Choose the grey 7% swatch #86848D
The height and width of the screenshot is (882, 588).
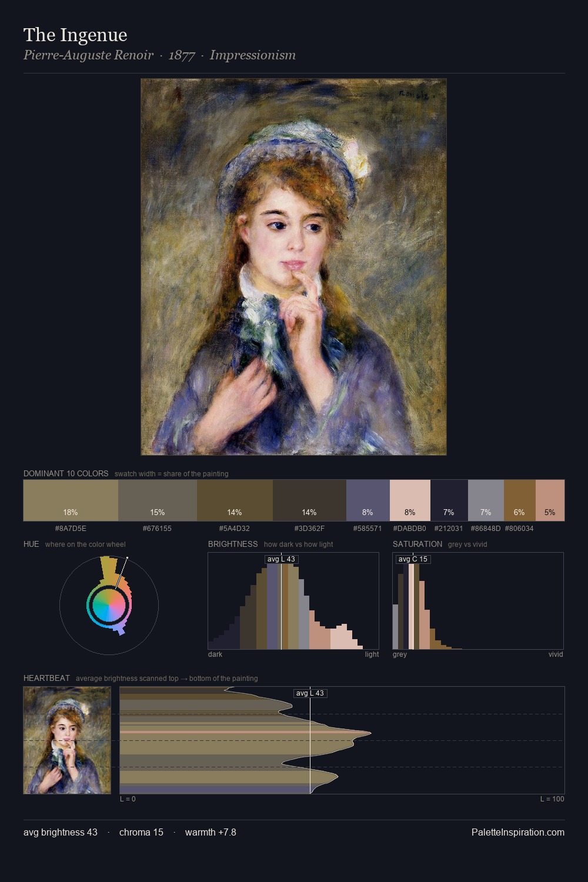pyautogui.click(x=486, y=500)
